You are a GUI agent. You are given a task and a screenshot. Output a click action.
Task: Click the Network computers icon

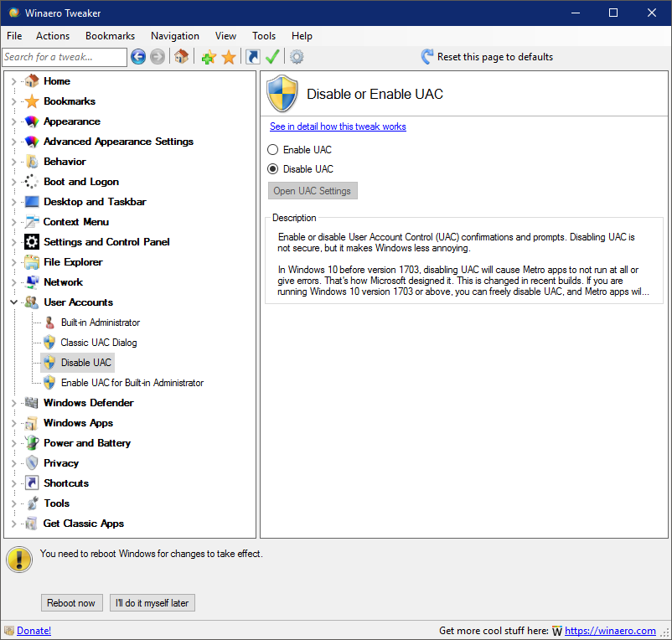[x=32, y=282]
